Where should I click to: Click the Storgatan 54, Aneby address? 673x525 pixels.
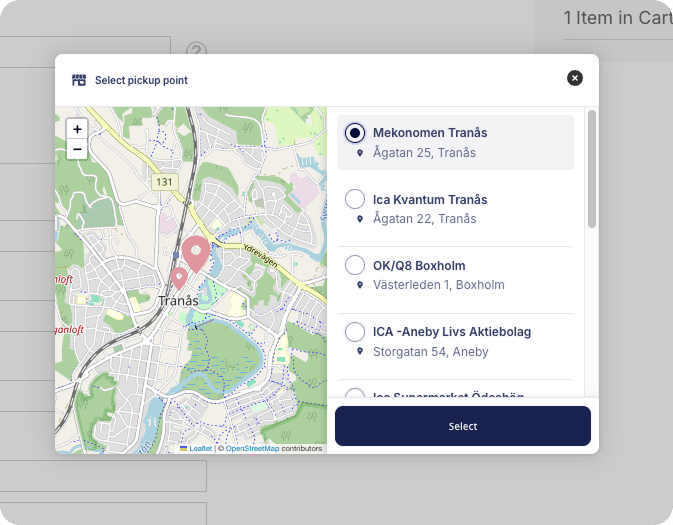430,352
